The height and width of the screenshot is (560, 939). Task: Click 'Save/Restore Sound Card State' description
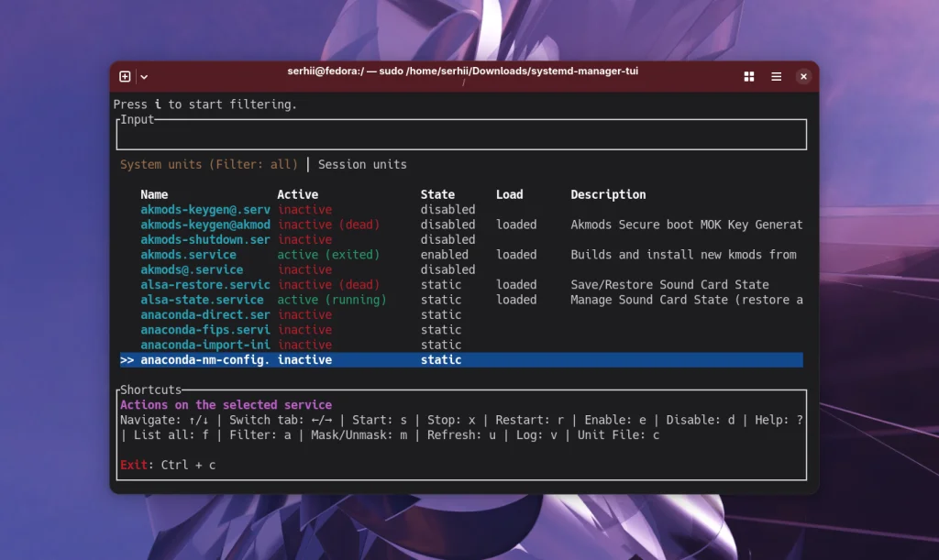[x=669, y=285]
